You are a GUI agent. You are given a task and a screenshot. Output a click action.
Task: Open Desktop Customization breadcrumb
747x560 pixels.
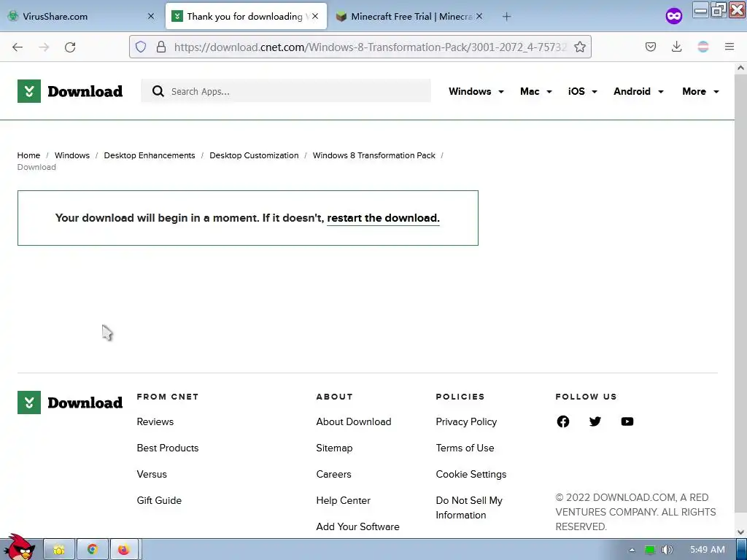pyautogui.click(x=254, y=155)
